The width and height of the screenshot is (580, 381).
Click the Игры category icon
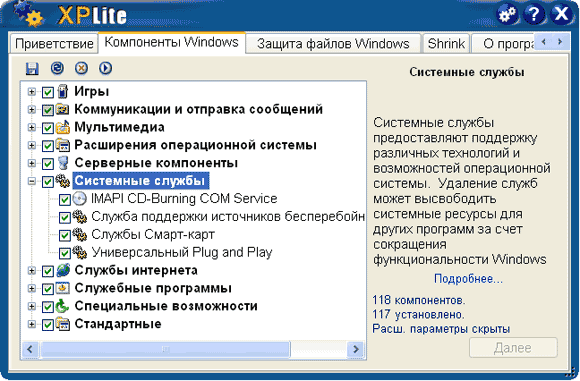click(x=63, y=91)
